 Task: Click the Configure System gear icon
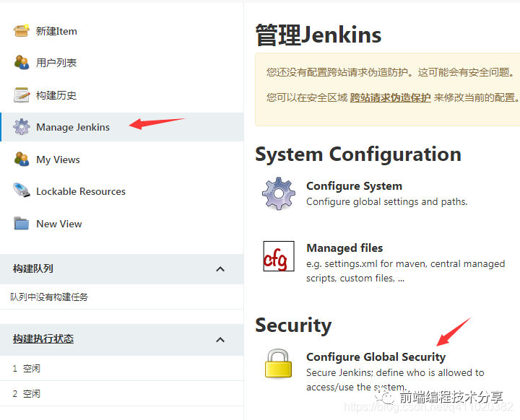[x=279, y=193]
